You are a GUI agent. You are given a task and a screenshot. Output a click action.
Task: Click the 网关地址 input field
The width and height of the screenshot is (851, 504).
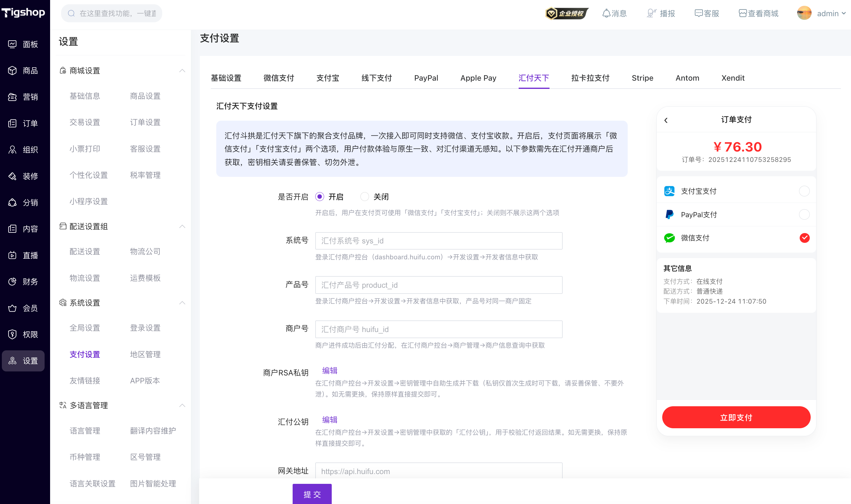(438, 470)
